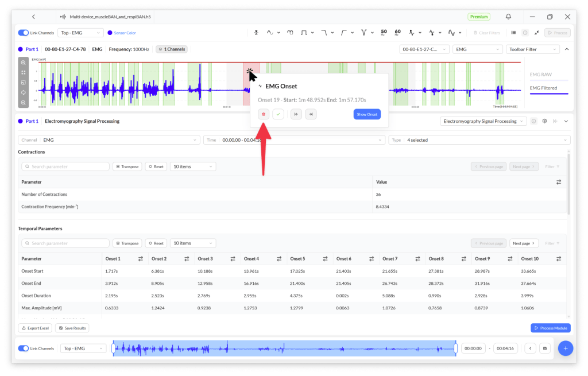
Task: Click Transpose in Temporal Parameters table
Action: click(127, 243)
